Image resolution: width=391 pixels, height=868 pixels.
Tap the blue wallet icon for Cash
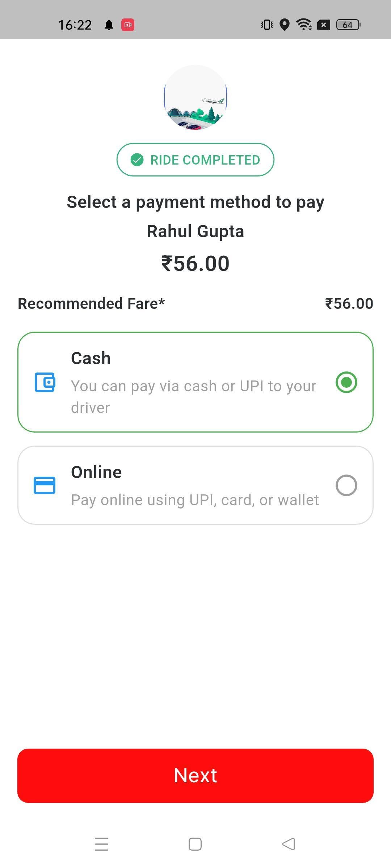tap(45, 382)
